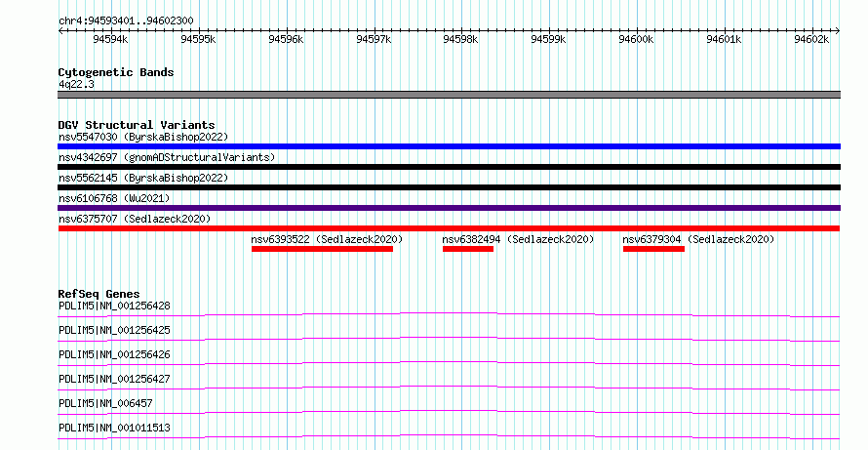The width and height of the screenshot is (868, 450).
Task: Select the nsv6382494 (Sedlazeck2020) label
Action: [518, 239]
